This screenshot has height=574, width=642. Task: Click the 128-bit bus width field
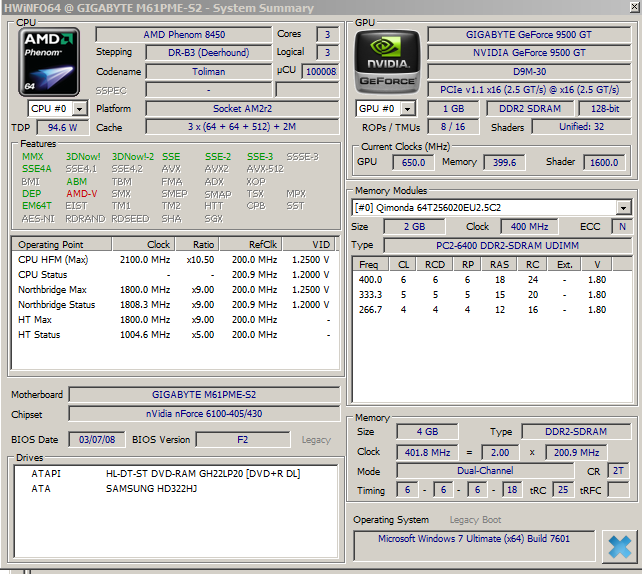tap(605, 108)
